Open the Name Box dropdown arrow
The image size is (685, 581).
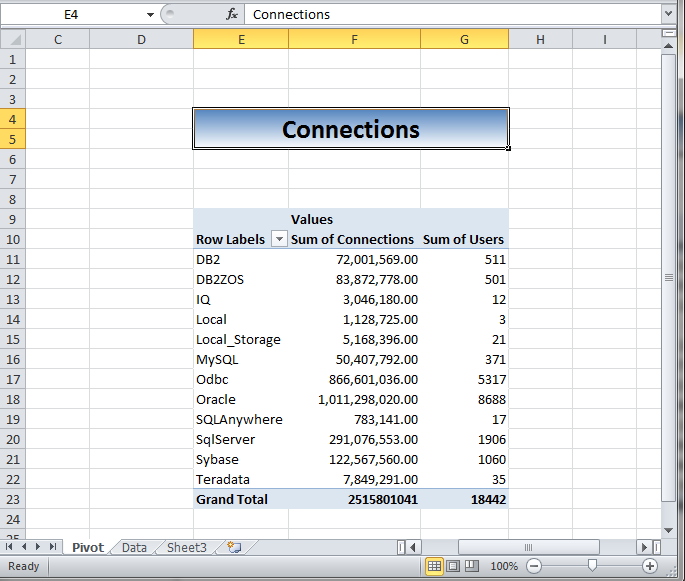[x=150, y=14]
